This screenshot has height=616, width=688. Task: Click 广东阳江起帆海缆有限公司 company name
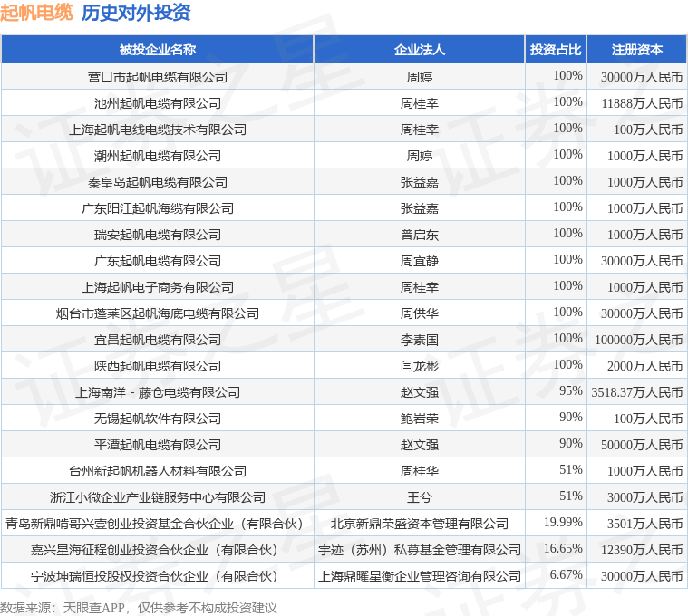(158, 208)
